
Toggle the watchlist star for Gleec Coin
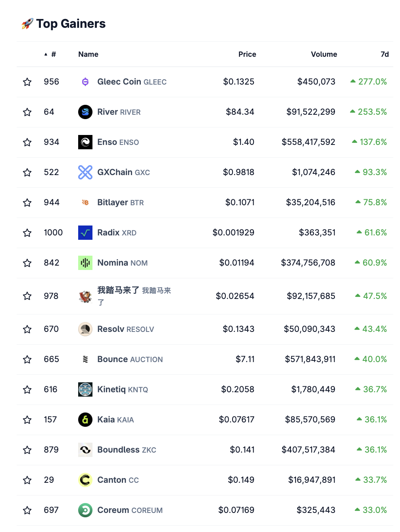(x=27, y=81)
